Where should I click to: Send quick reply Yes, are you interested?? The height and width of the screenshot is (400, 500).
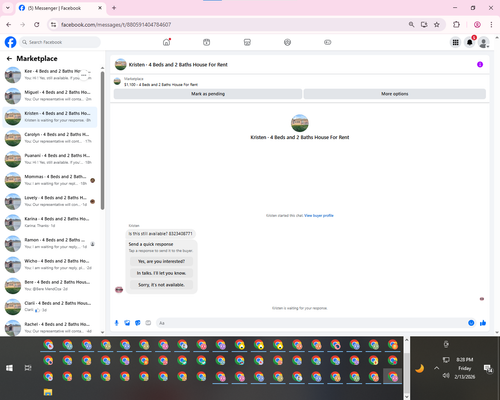pyautogui.click(x=161, y=261)
